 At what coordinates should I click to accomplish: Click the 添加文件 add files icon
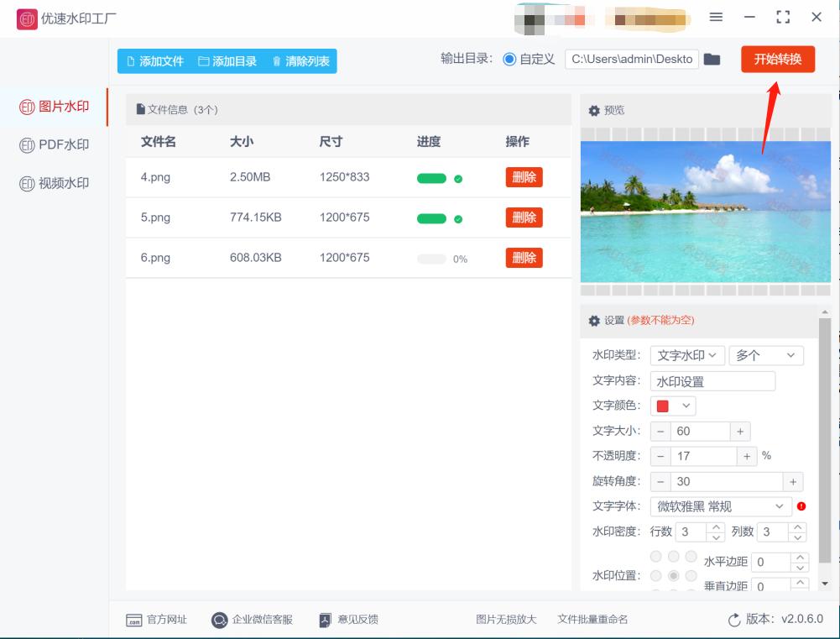(x=129, y=60)
